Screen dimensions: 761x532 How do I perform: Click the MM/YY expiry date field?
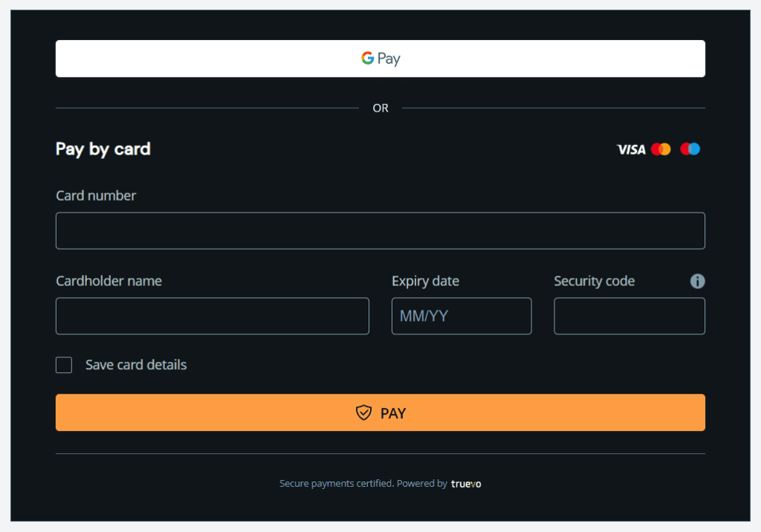[x=462, y=316]
